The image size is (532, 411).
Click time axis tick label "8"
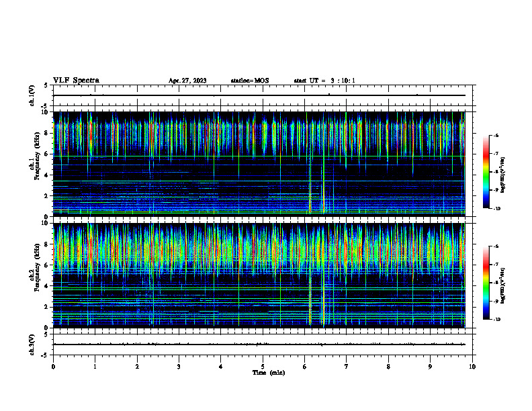click(x=388, y=367)
